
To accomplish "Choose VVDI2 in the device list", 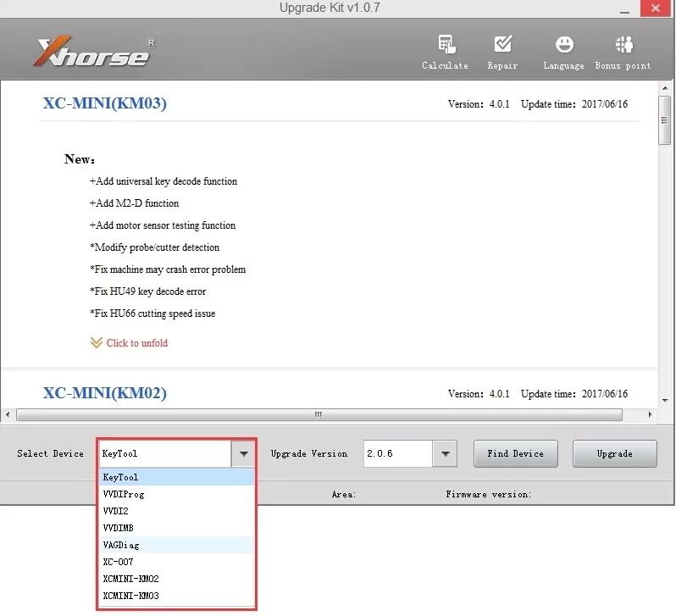I will click(176, 511).
